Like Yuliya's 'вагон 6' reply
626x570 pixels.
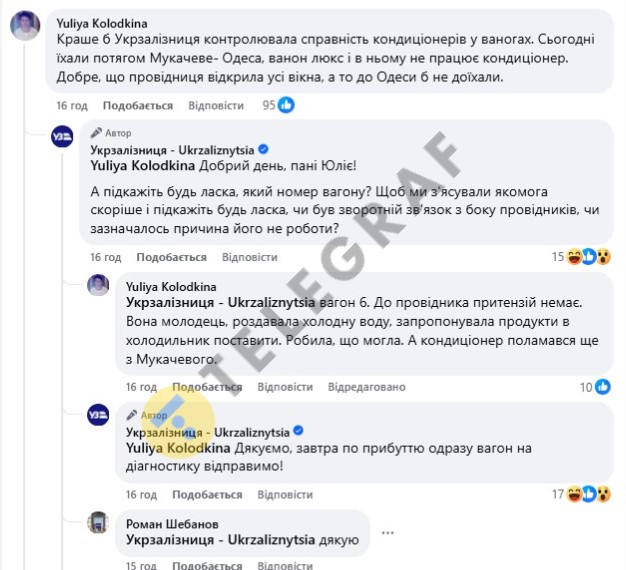tap(207, 387)
